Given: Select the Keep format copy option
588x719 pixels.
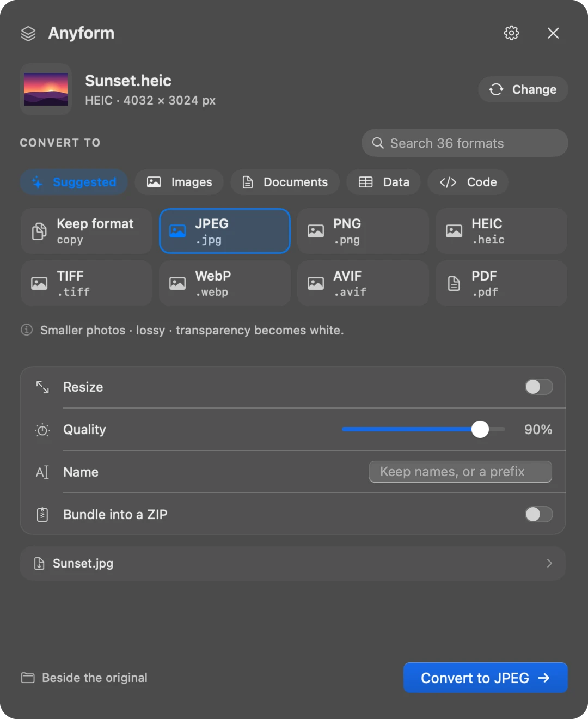Looking at the screenshot, I should (x=87, y=231).
